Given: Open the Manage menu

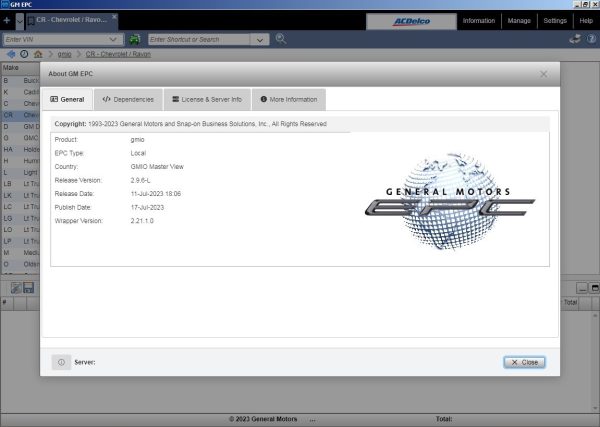Looking at the screenshot, I should click(x=519, y=21).
